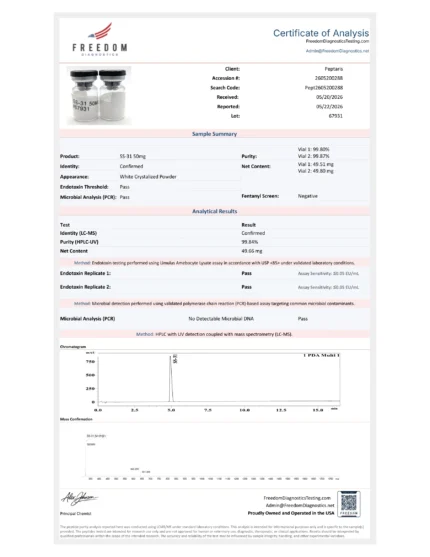Click the Certificate of Analysis title
Screen dimensions: 430x557
tap(321, 33)
